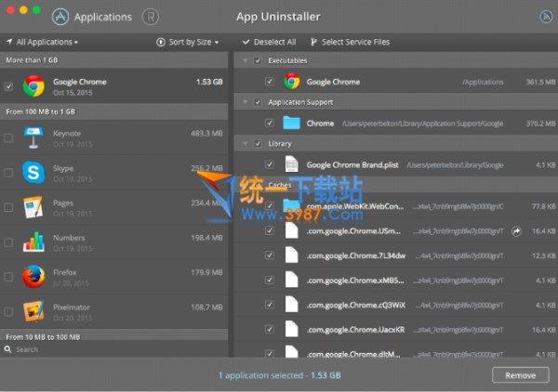Click the Google Chrome Brand.plist file icon
This screenshot has height=392, width=558.
(291, 164)
